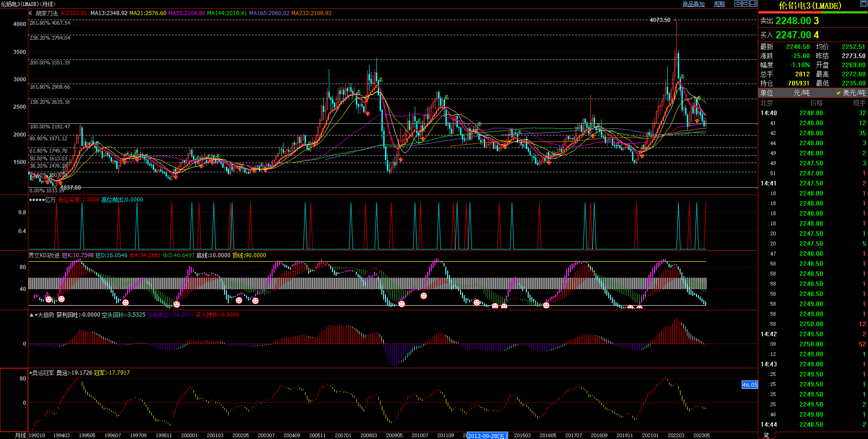This screenshot has width=868, height=439.
Task: Maximize the LMADE quote panel
Action: pyautogui.click(x=863, y=4)
